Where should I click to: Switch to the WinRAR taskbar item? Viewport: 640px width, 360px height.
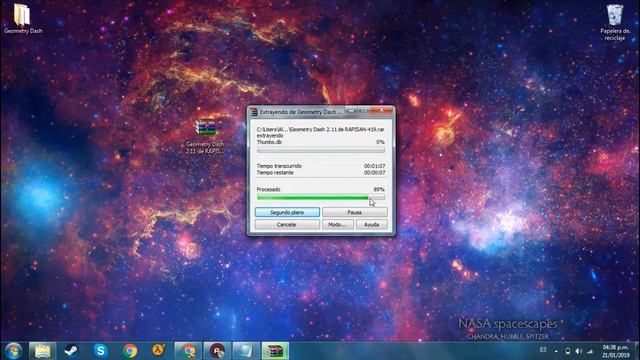point(275,351)
